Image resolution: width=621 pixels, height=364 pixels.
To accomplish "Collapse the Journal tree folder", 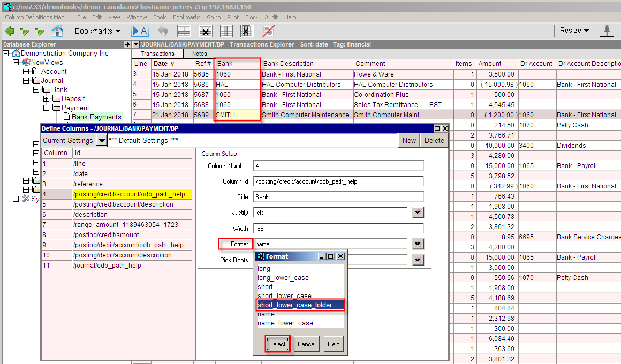I will pos(26,81).
